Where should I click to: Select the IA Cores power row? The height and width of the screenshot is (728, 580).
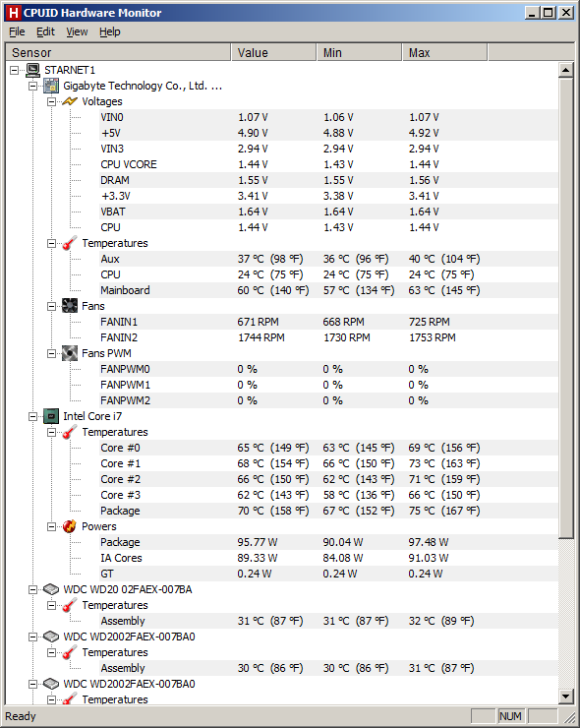(x=328, y=558)
